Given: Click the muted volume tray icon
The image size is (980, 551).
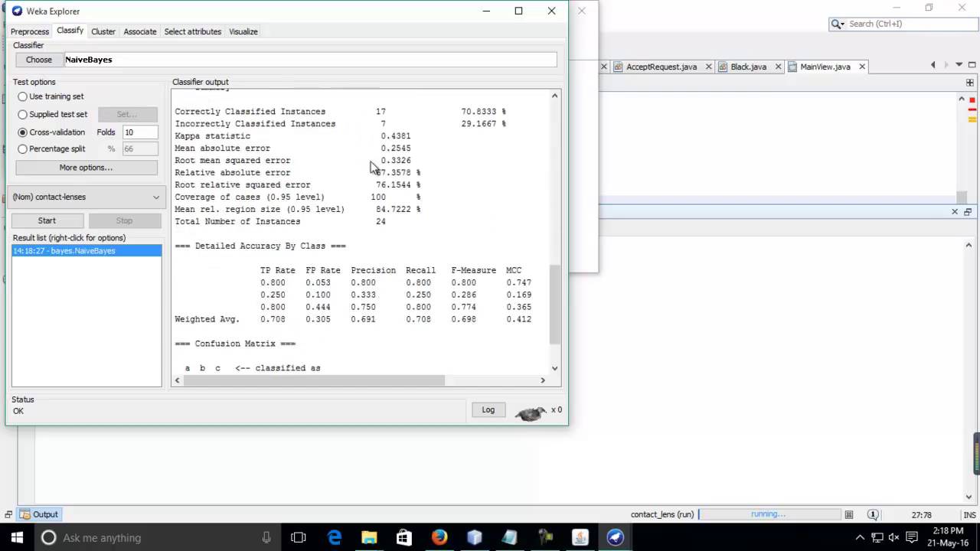Looking at the screenshot, I should pyautogui.click(x=893, y=537).
